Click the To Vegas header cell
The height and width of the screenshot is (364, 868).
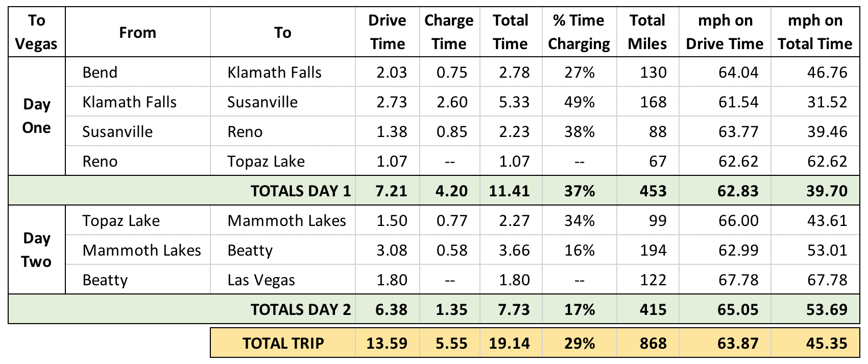pyautogui.click(x=37, y=32)
